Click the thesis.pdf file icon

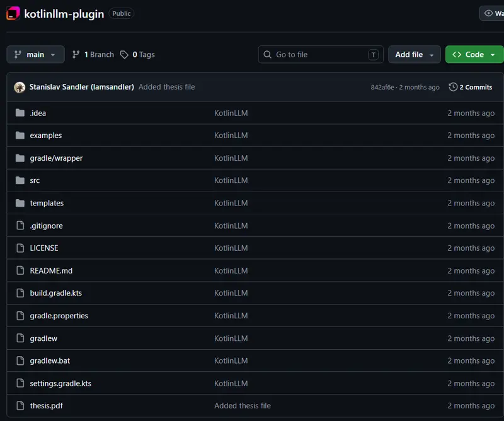20,406
